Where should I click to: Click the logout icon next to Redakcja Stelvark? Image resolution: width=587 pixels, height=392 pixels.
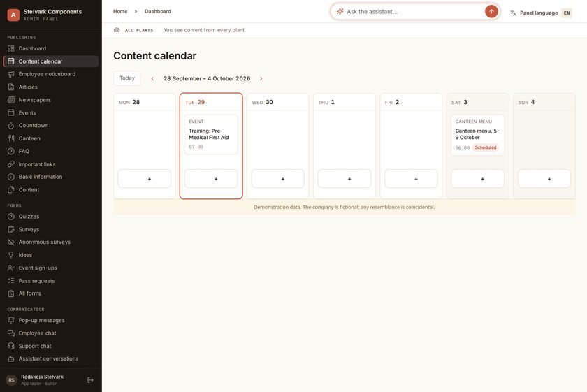[x=90, y=380]
